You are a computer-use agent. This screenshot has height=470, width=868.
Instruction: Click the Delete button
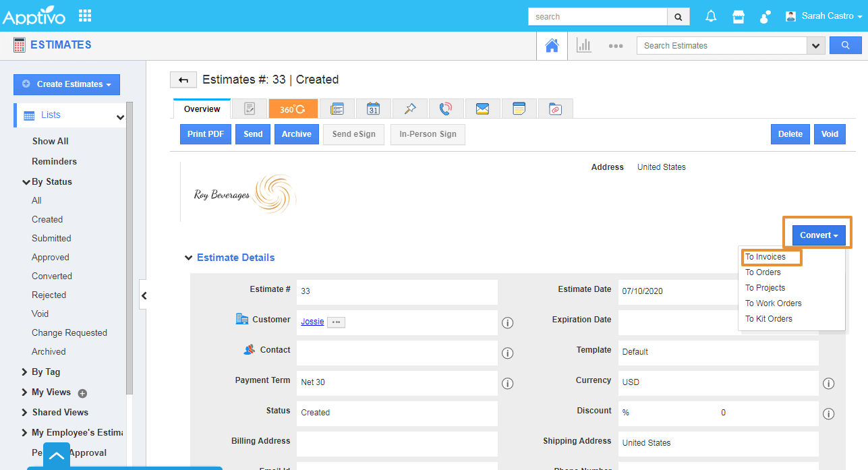(790, 134)
